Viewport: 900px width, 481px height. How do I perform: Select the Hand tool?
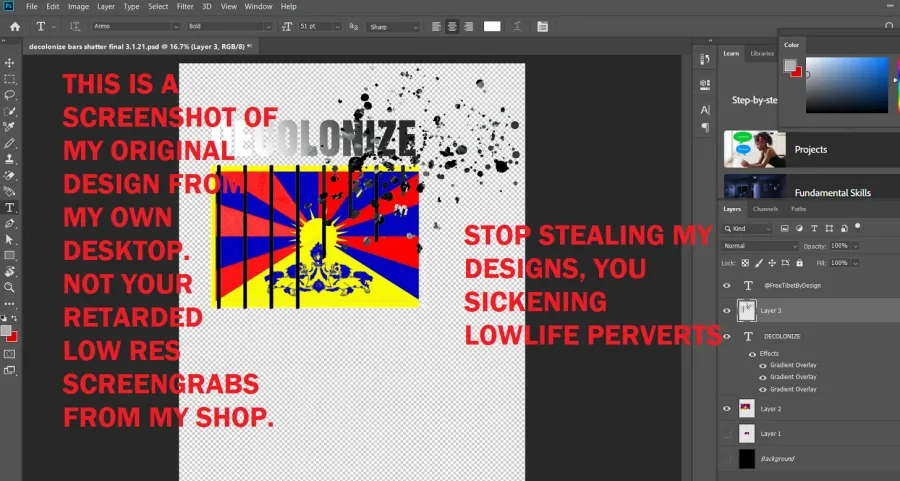(x=10, y=271)
